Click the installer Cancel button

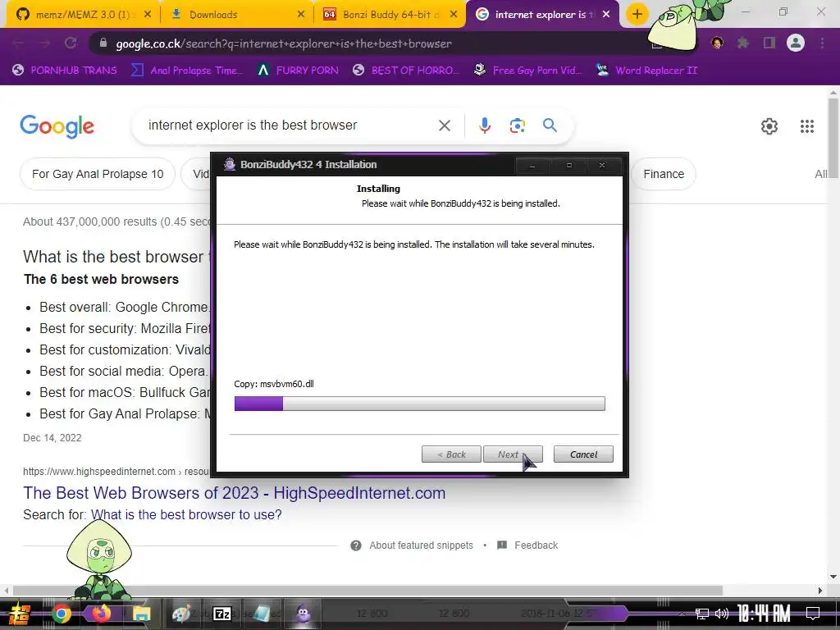(x=583, y=454)
